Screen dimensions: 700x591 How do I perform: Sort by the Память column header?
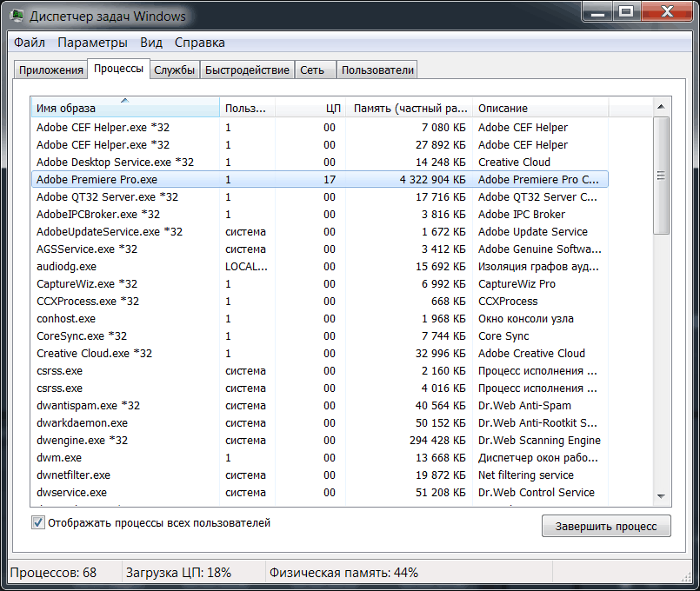[x=409, y=108]
